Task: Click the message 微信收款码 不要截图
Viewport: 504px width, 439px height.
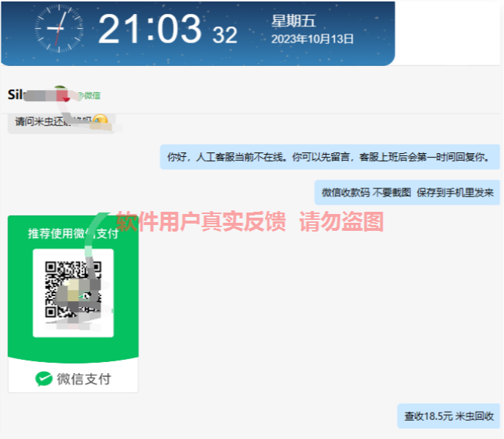Action: tap(407, 192)
